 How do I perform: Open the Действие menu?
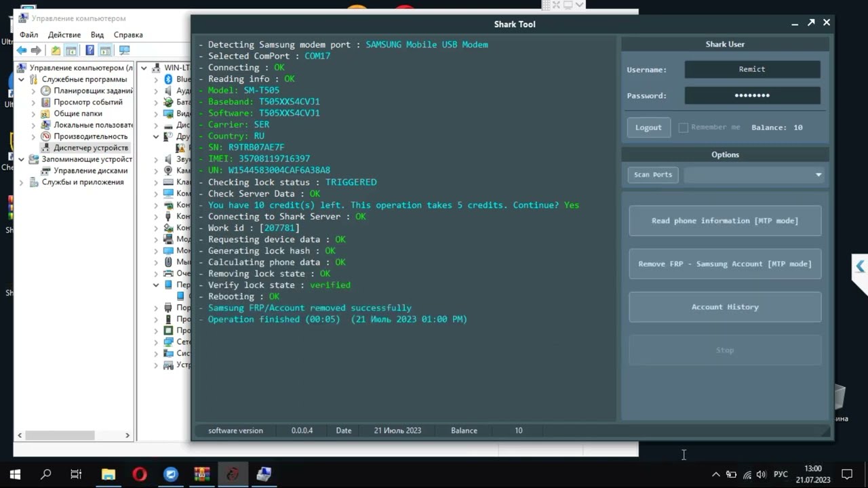(64, 35)
